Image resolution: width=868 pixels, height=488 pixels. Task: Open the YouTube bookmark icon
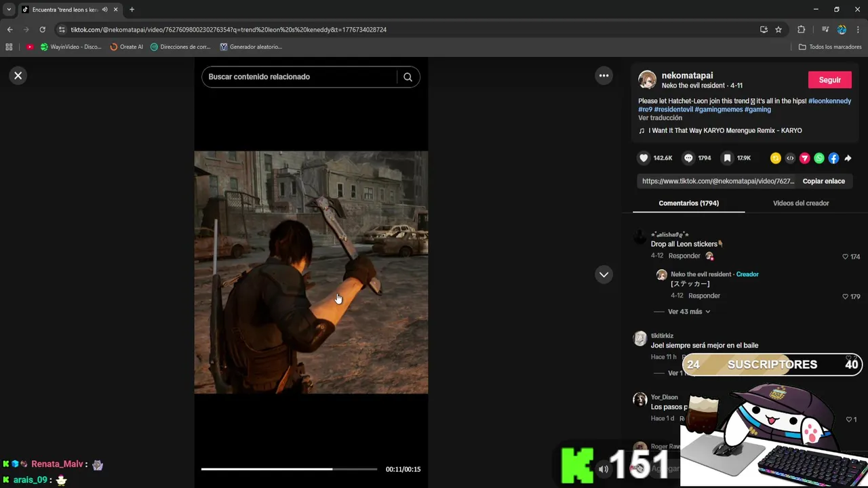click(x=30, y=47)
